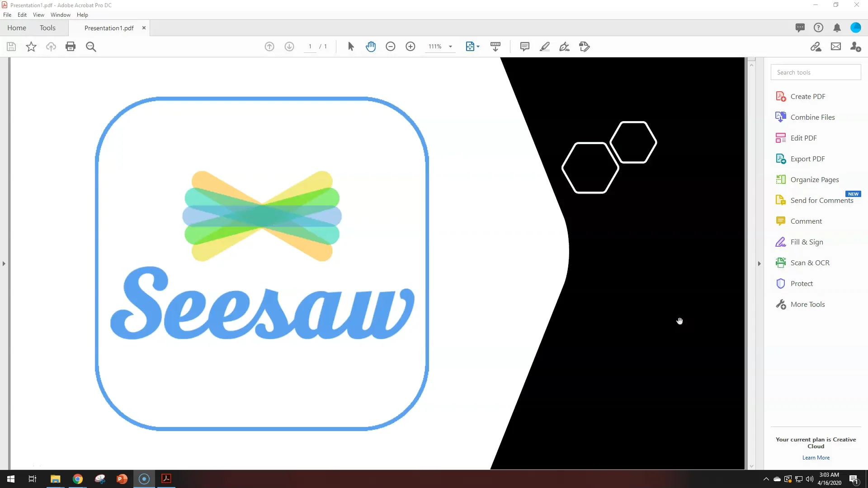Toggle the left panel hide arrow
868x488 pixels.
(x=4, y=263)
